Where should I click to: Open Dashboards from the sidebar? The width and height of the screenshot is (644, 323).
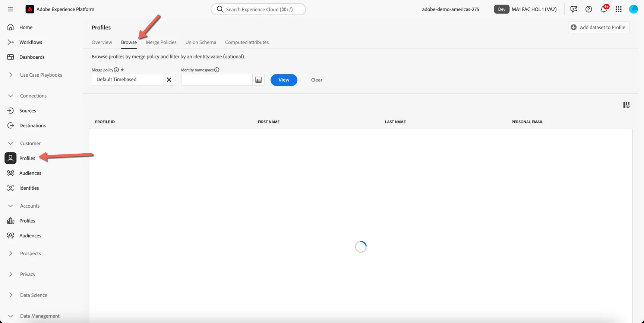pyautogui.click(x=32, y=57)
